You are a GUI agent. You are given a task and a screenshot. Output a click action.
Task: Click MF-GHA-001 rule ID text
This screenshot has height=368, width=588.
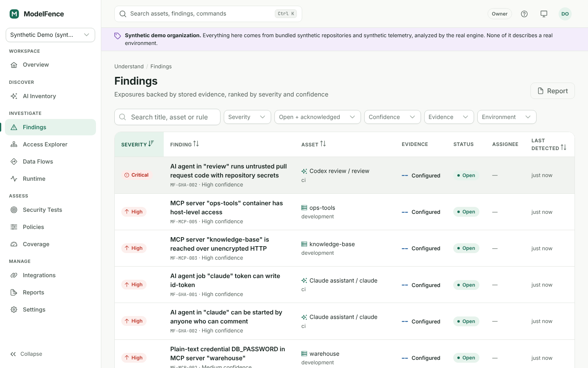click(x=184, y=294)
